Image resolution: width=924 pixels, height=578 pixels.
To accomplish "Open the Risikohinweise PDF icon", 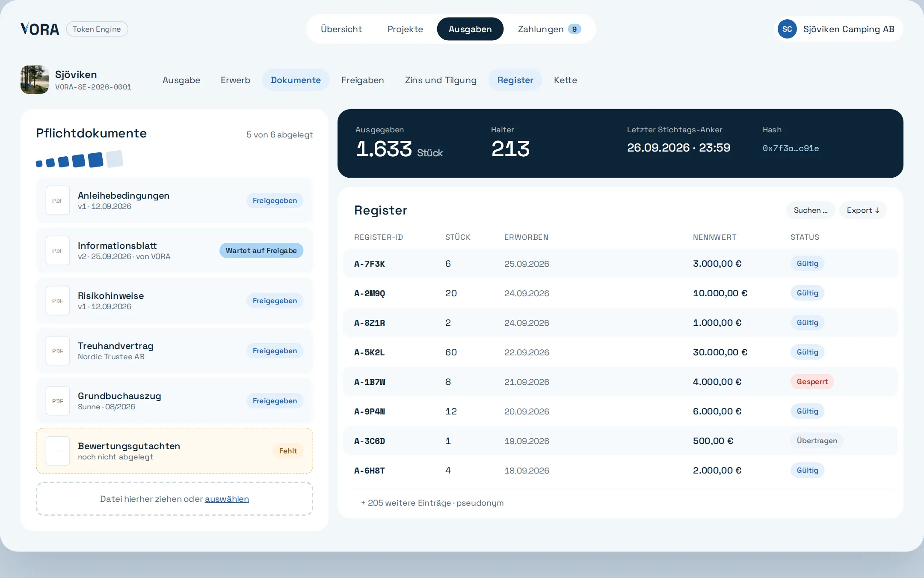I will coord(58,301).
